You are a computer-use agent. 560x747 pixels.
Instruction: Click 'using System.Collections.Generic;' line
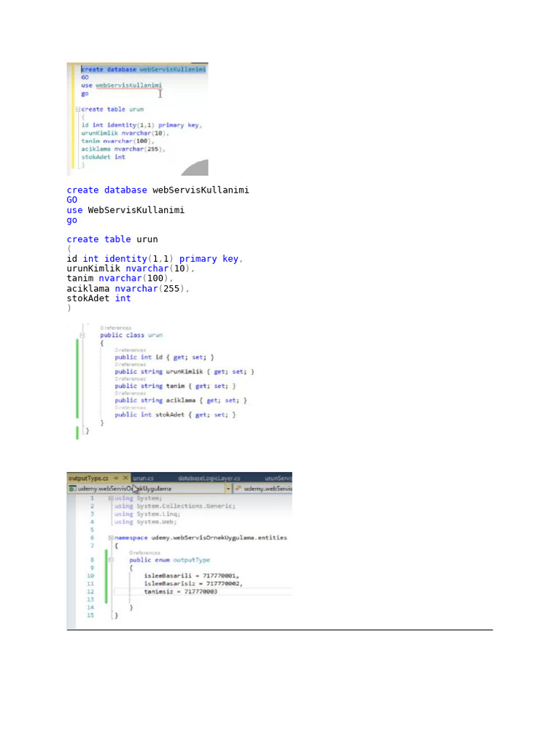pos(175,506)
